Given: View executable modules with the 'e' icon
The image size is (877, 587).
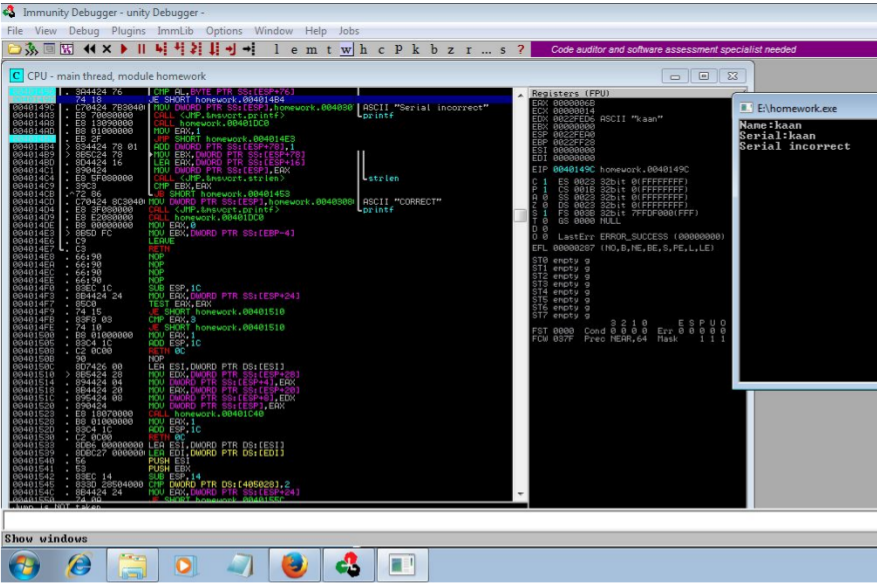Looking at the screenshot, I should point(292,47).
